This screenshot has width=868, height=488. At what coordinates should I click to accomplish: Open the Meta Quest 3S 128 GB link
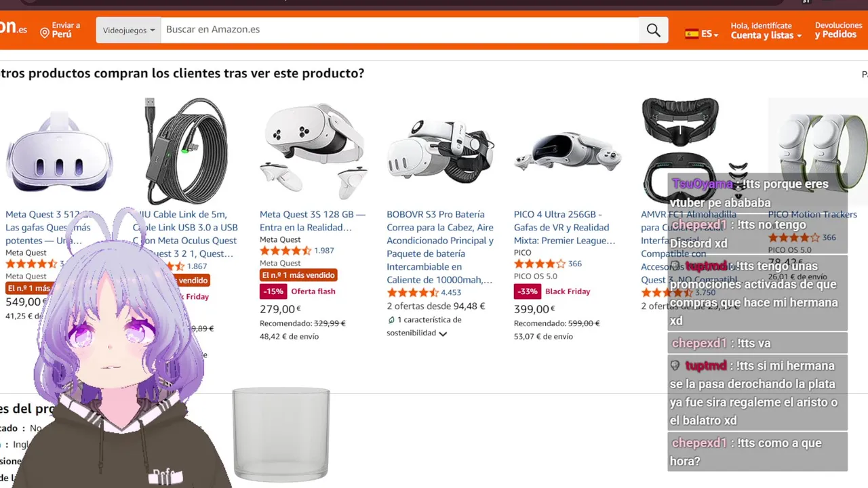point(312,221)
